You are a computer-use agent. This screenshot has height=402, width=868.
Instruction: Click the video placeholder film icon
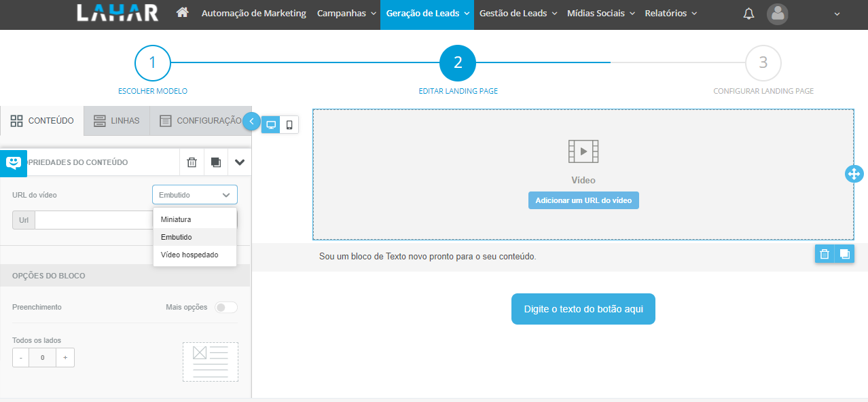pos(583,151)
